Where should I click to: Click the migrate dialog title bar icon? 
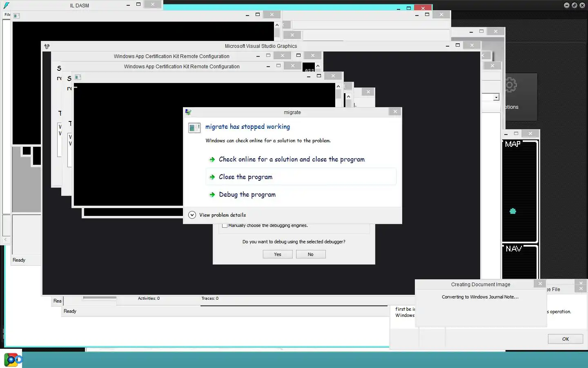[188, 112]
